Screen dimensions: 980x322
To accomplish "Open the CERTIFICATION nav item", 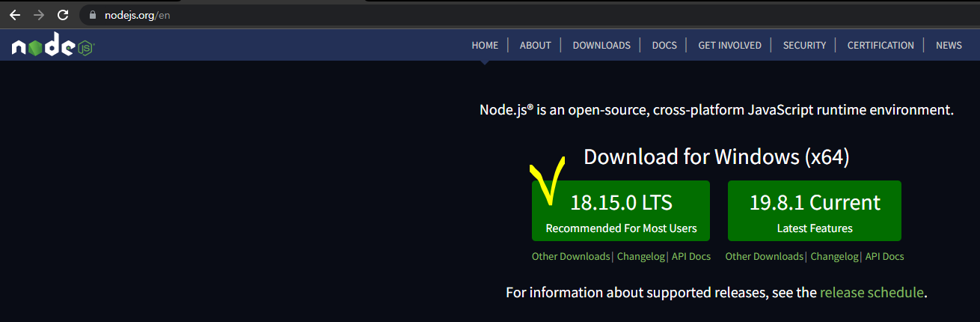I will point(881,45).
